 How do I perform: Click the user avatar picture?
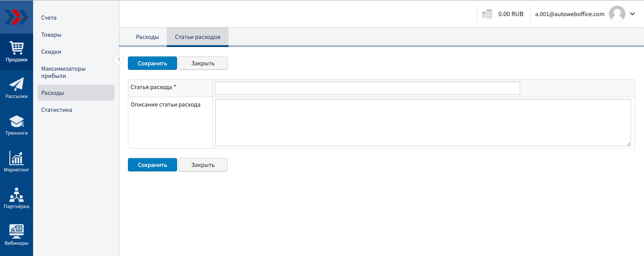point(617,14)
